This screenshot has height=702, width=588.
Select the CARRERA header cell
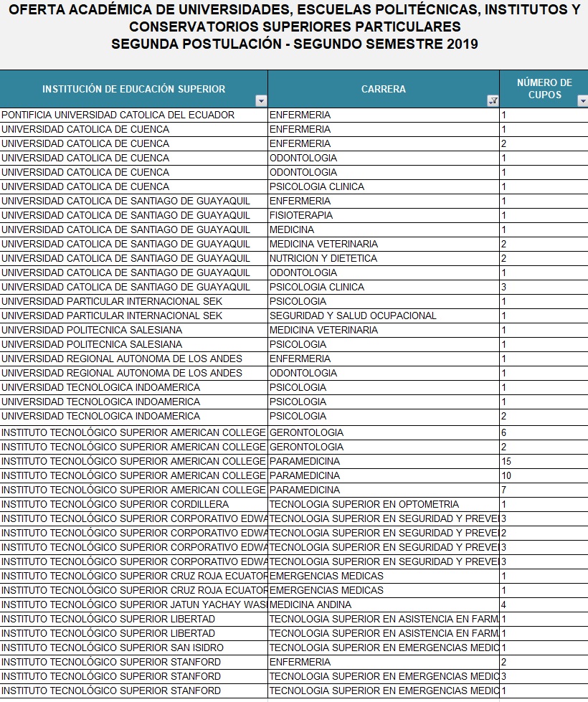point(384,89)
